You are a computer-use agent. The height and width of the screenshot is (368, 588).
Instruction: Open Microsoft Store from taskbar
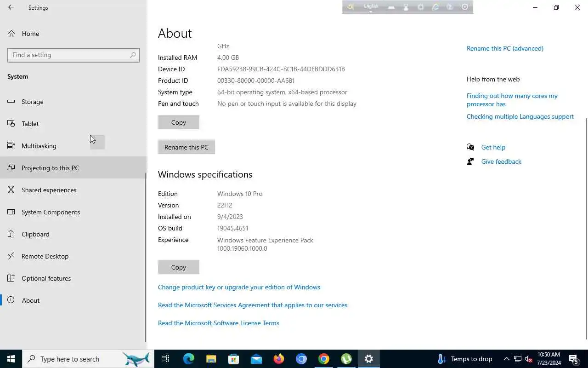click(x=233, y=359)
